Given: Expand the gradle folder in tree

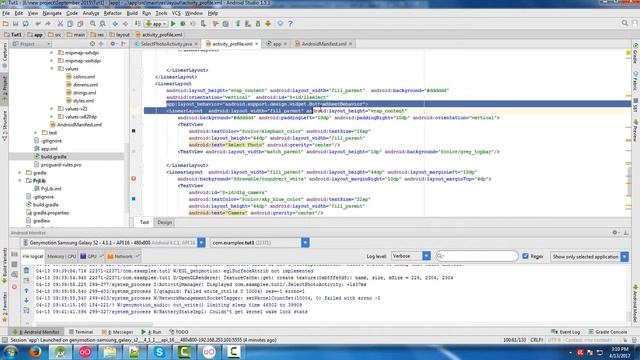Looking at the screenshot, I should pyautogui.click(x=20, y=173).
